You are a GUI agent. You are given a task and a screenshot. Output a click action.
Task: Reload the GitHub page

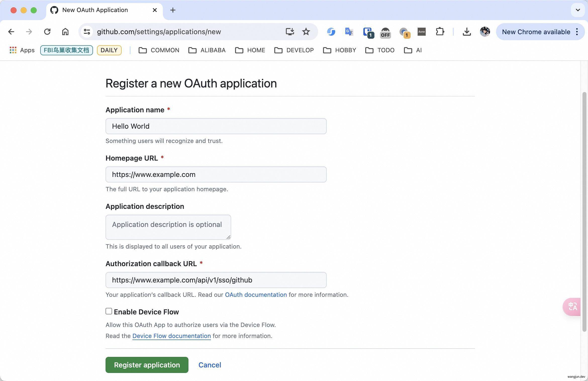47,32
